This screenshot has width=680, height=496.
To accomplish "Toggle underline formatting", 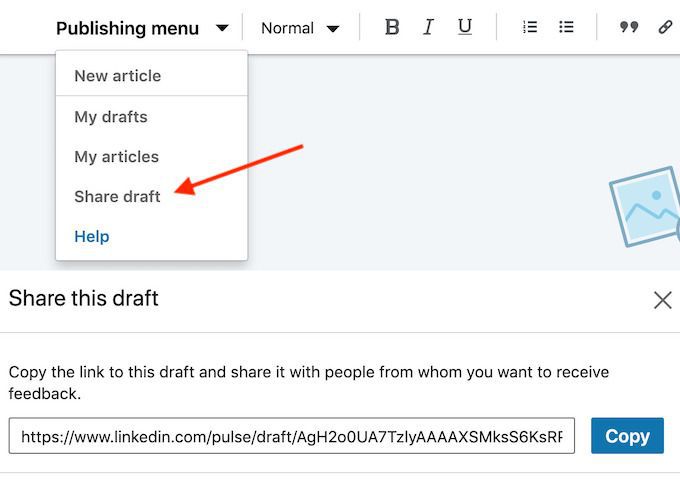I will tap(465, 28).
